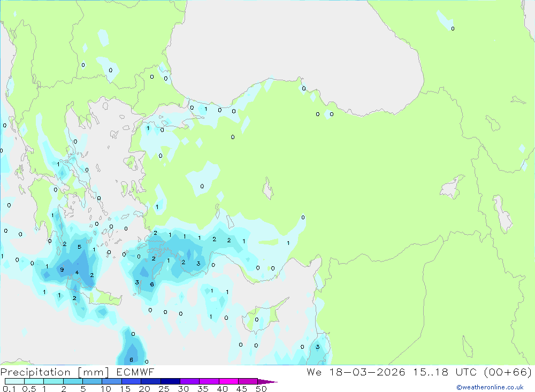Image resolution: width=535 pixels, height=392 pixels.
Task: Select the 20–25 mm dark blue legend swatch
Action: click(151, 381)
